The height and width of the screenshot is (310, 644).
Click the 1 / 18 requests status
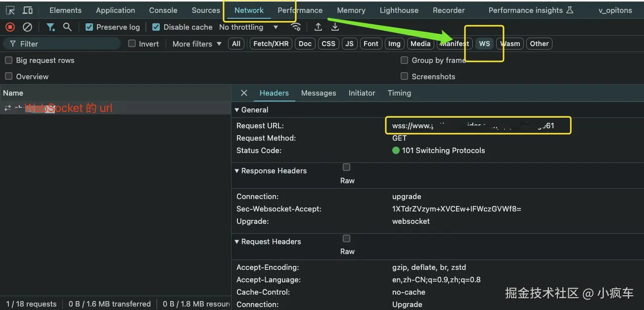(31, 304)
